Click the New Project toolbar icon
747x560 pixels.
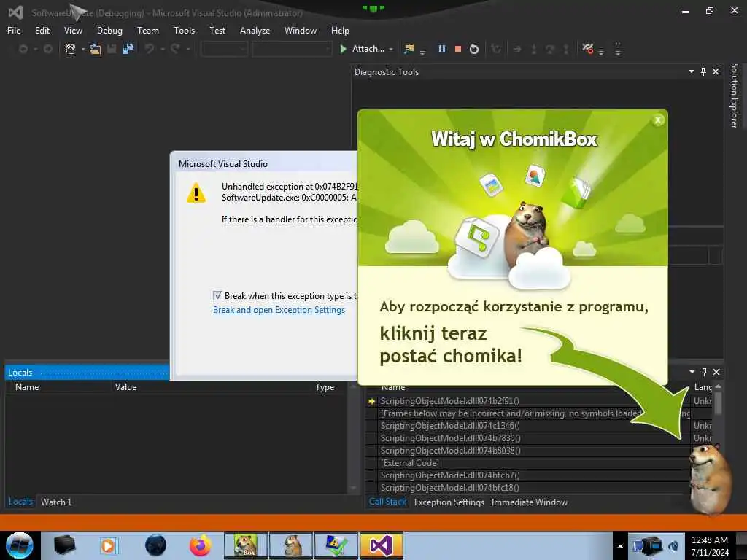[x=71, y=49]
